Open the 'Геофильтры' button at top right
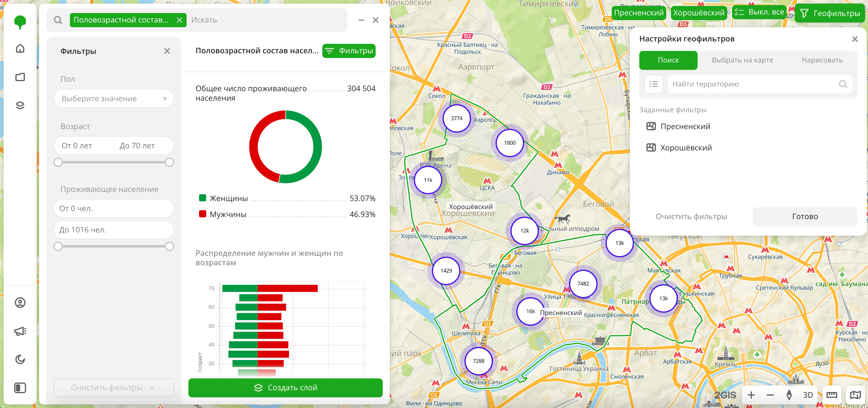868x408 pixels. 829,13
